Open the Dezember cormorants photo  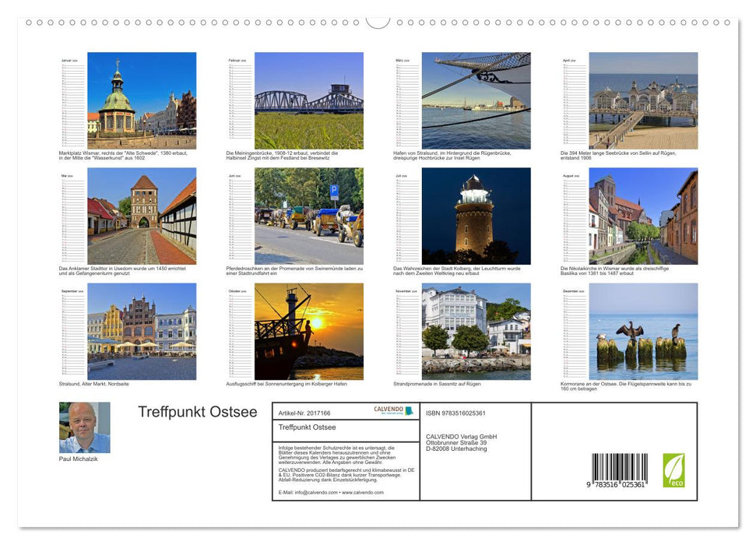point(644,331)
